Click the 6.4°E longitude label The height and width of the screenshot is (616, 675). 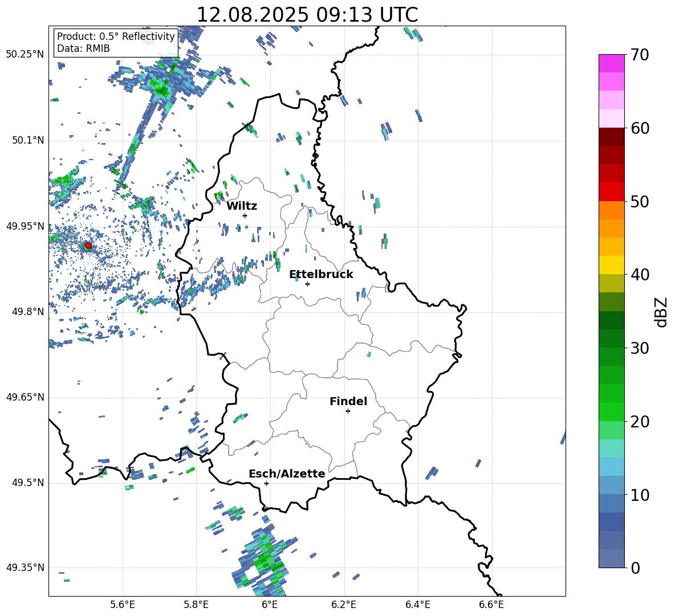click(417, 605)
